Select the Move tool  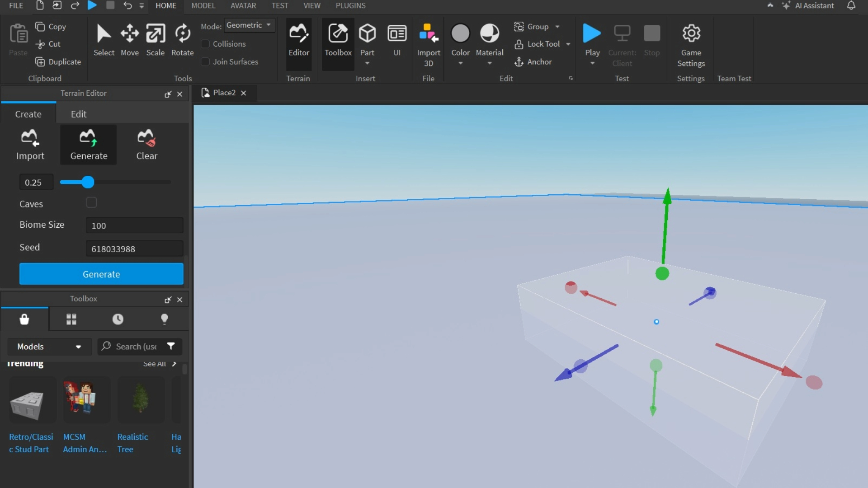point(130,39)
